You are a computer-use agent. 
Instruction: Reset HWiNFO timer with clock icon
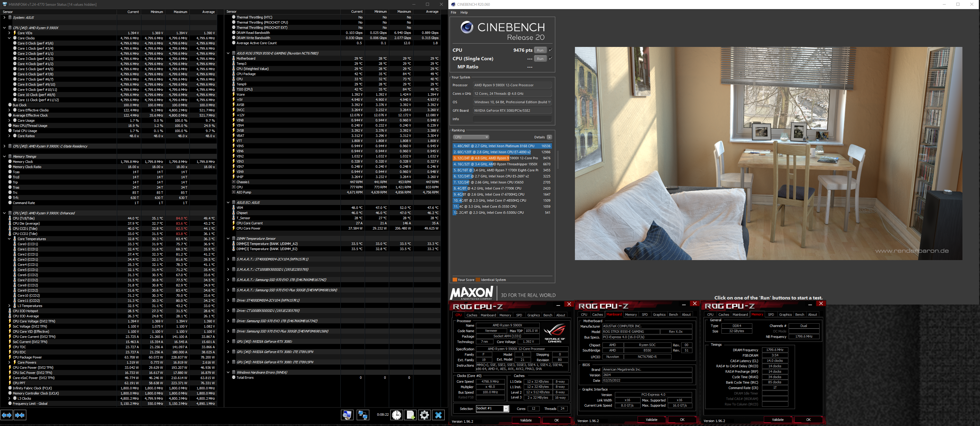(x=396, y=415)
